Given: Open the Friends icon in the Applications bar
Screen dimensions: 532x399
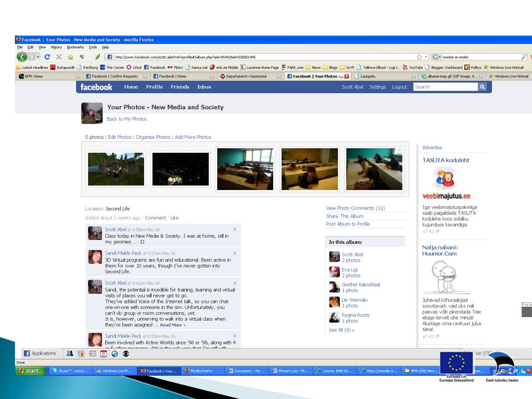Looking at the screenshot, I should [x=70, y=354].
